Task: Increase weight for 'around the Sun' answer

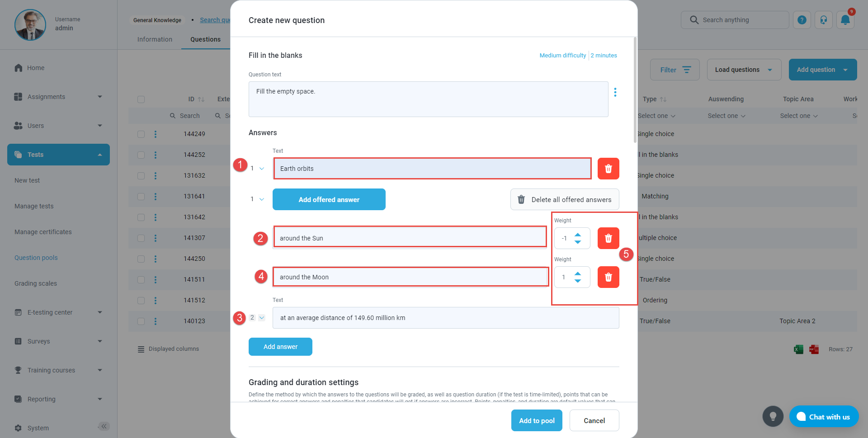Action: pos(578,235)
